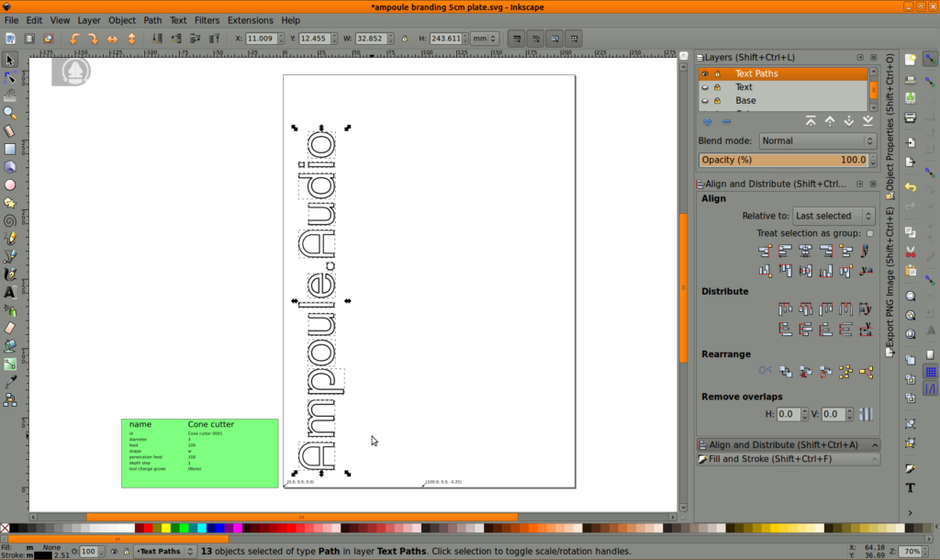The width and height of the screenshot is (940, 560).
Task: Increase remove overlaps H value
Action: pos(804,411)
